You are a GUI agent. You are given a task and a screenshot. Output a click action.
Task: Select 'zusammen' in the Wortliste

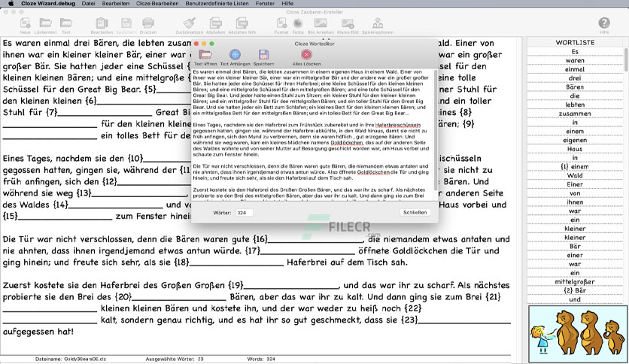(x=575, y=114)
